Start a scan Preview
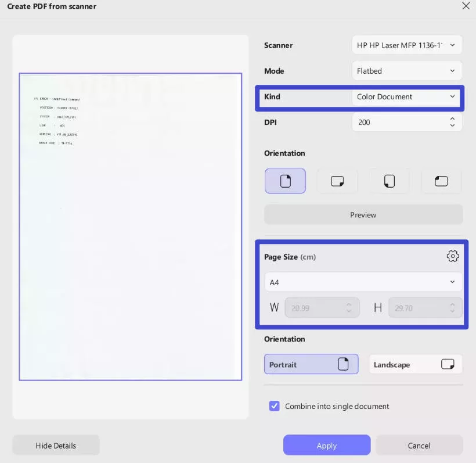 point(363,214)
